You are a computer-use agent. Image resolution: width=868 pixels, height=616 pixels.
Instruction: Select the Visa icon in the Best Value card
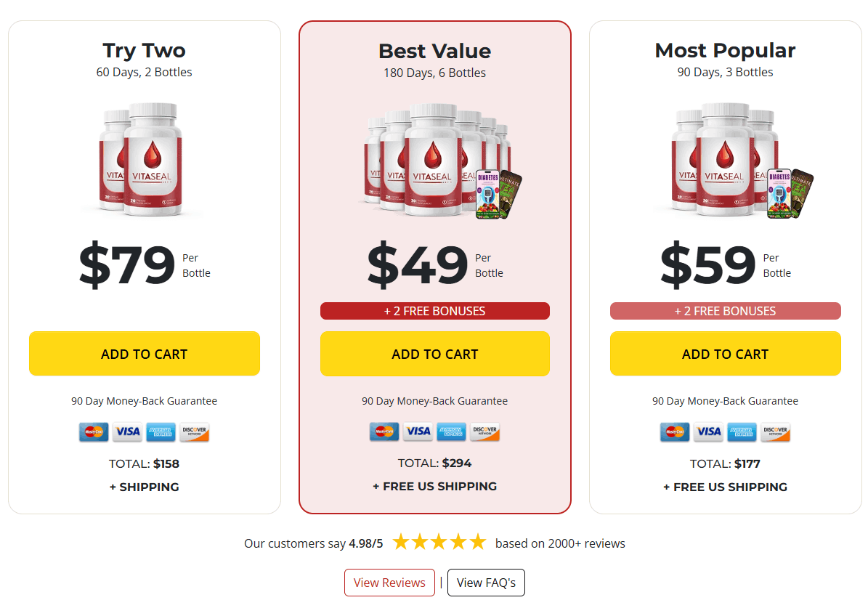[418, 431]
